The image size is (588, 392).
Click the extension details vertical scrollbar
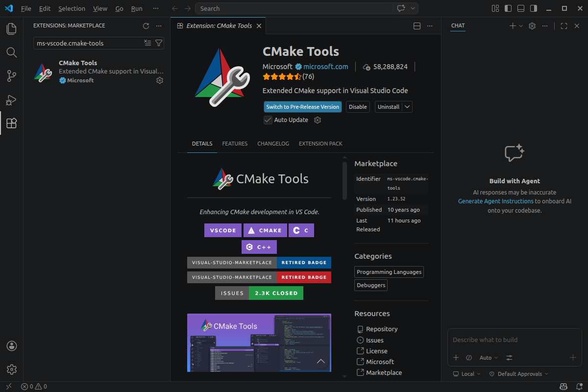pos(344,180)
